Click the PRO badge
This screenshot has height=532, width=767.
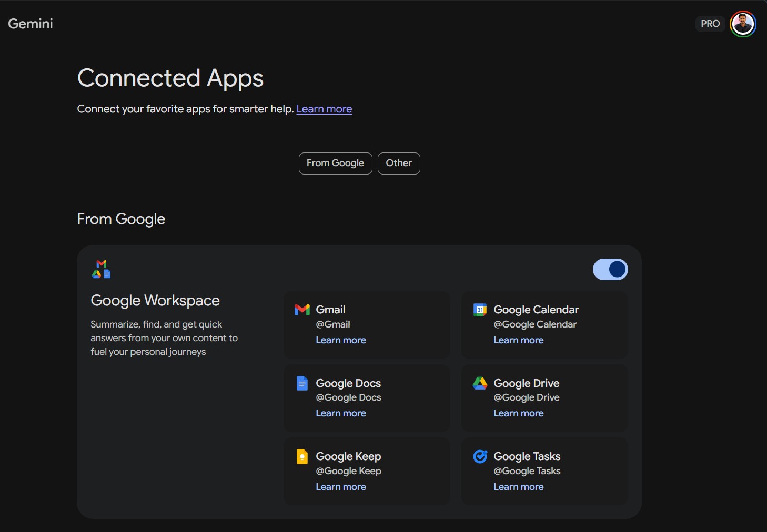tap(710, 23)
